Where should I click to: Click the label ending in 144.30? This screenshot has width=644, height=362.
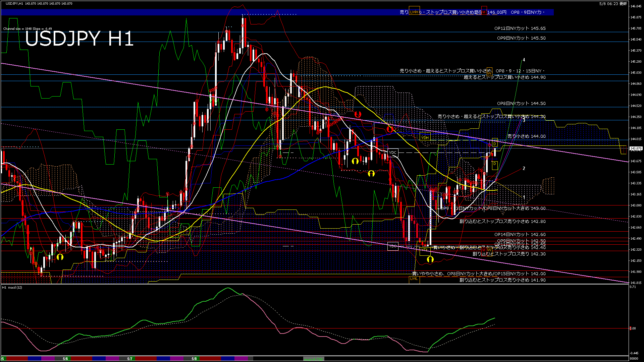(492, 117)
